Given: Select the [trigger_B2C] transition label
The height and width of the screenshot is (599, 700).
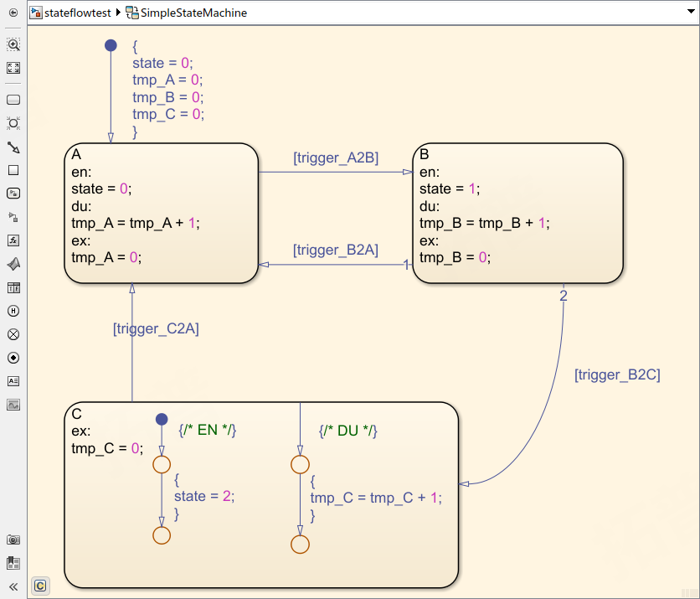Looking at the screenshot, I should pos(617,374).
